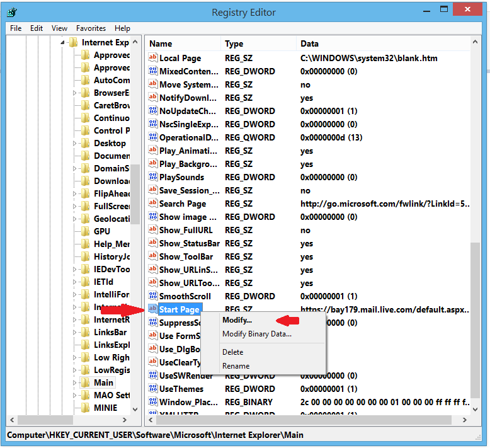This screenshot has width=490, height=448.
Task: Open the Help menu
Action: point(122,28)
